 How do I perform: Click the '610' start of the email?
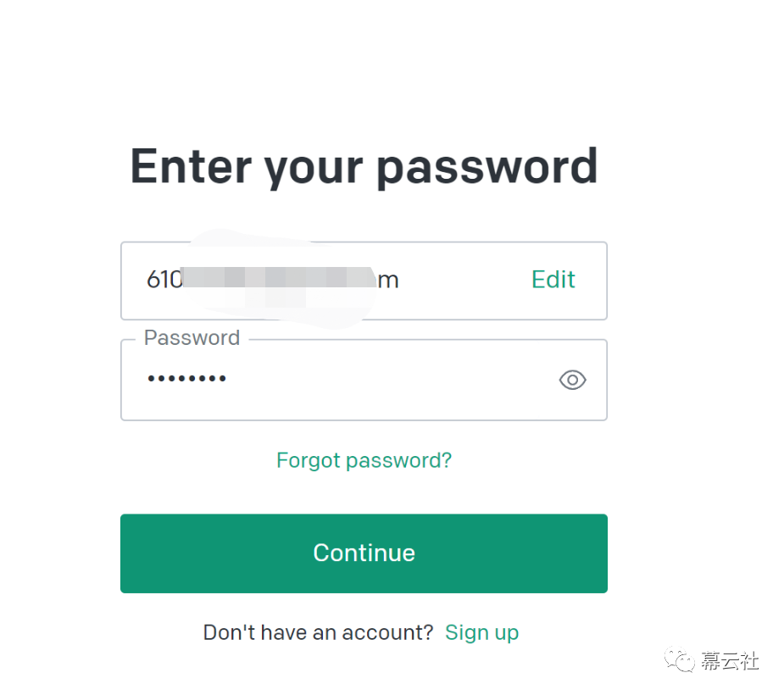pos(164,280)
